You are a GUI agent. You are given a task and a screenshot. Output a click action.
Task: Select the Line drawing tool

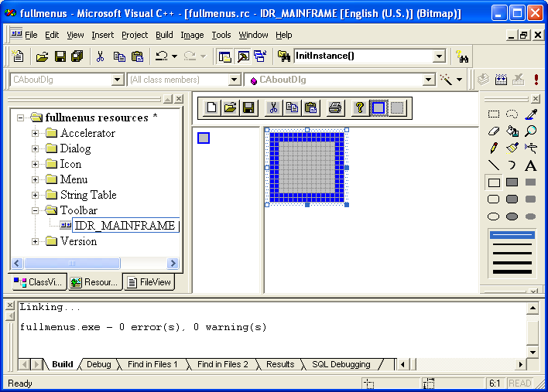pos(494,165)
